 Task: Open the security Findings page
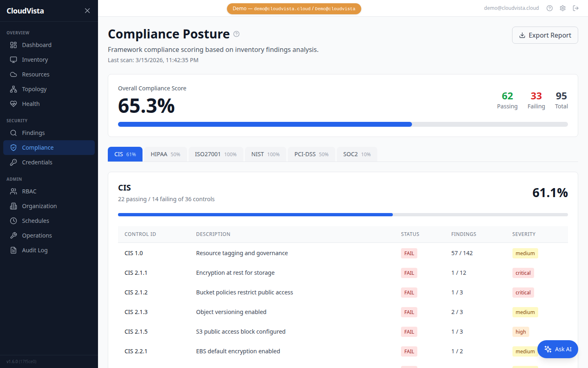click(x=33, y=132)
